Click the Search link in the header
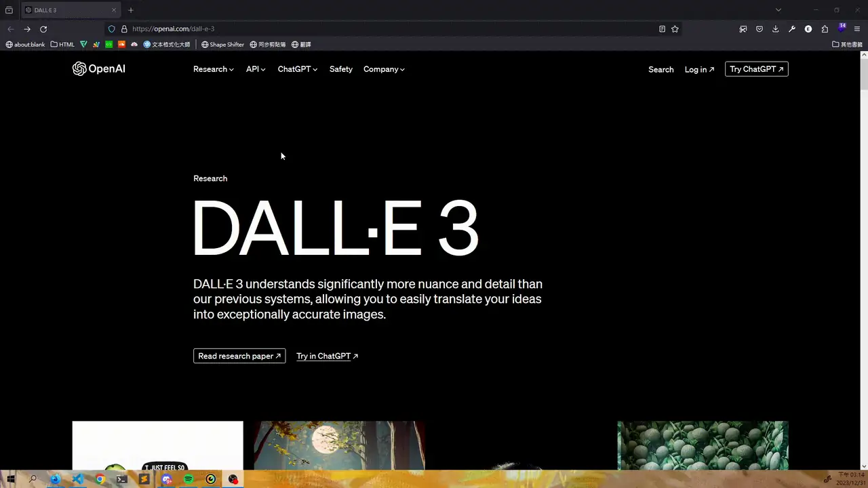Screen dimensions: 868x488 [x=661, y=69]
